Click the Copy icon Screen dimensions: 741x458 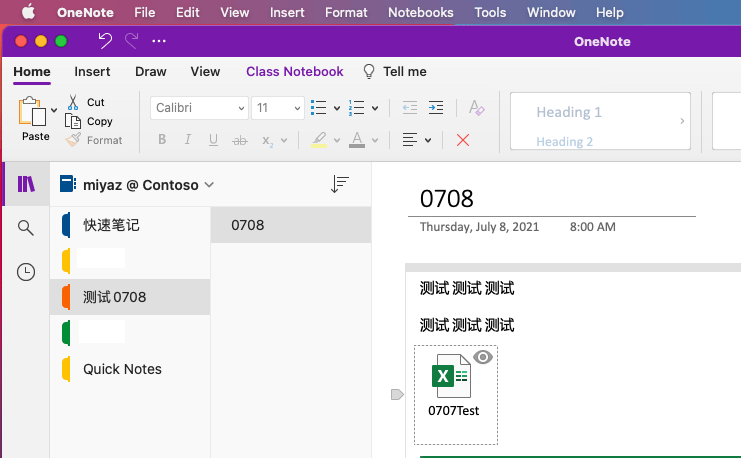coord(73,121)
